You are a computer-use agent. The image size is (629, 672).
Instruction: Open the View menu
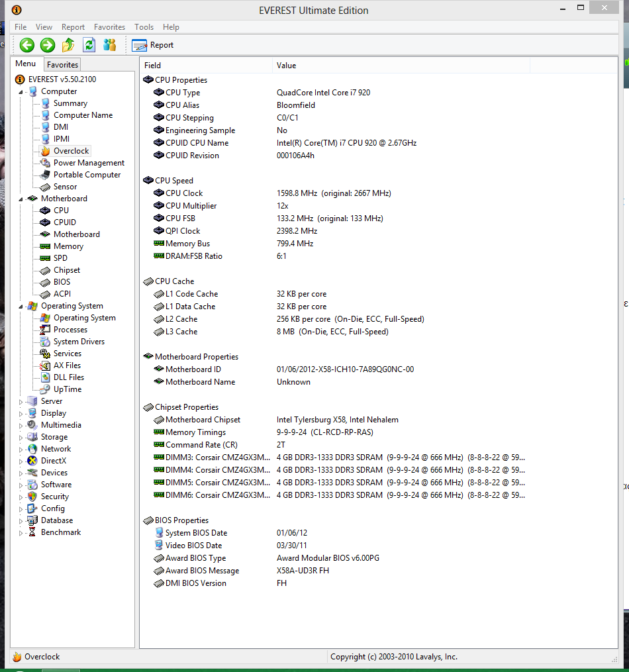[44, 27]
